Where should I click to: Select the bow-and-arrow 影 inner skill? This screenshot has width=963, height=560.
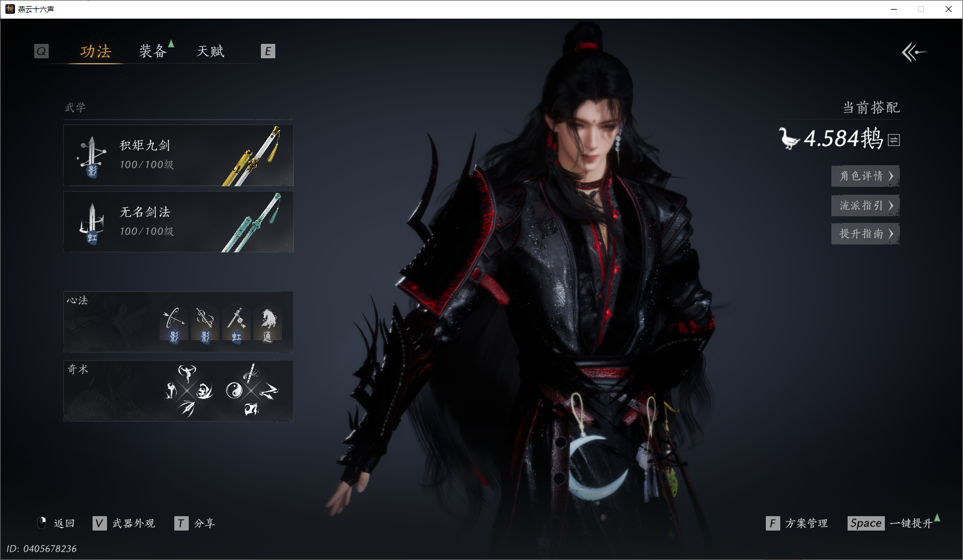point(174,325)
